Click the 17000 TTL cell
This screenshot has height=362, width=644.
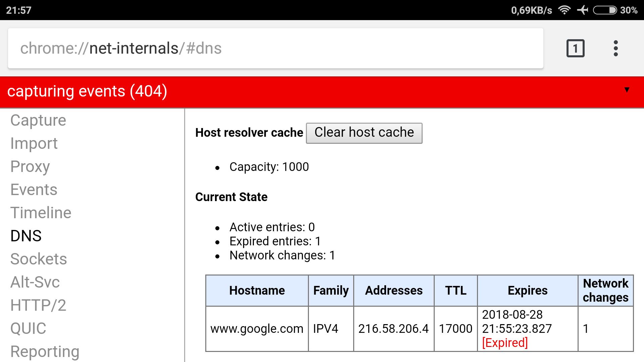coord(456,329)
